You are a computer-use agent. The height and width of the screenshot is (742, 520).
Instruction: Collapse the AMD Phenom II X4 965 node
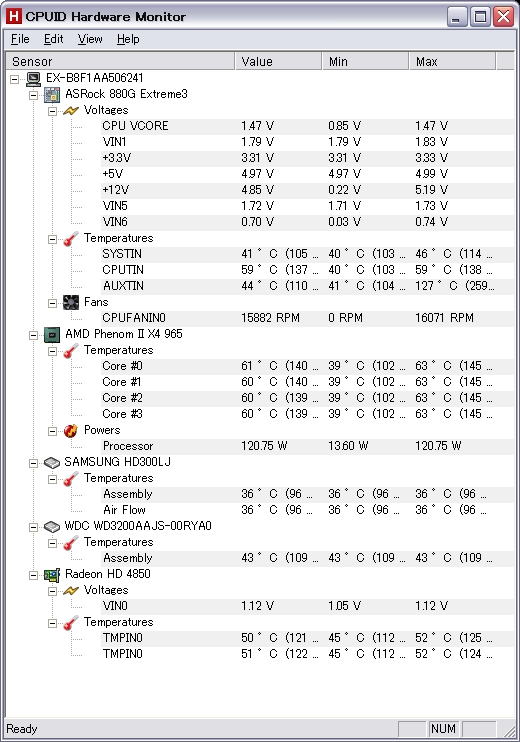click(x=33, y=335)
